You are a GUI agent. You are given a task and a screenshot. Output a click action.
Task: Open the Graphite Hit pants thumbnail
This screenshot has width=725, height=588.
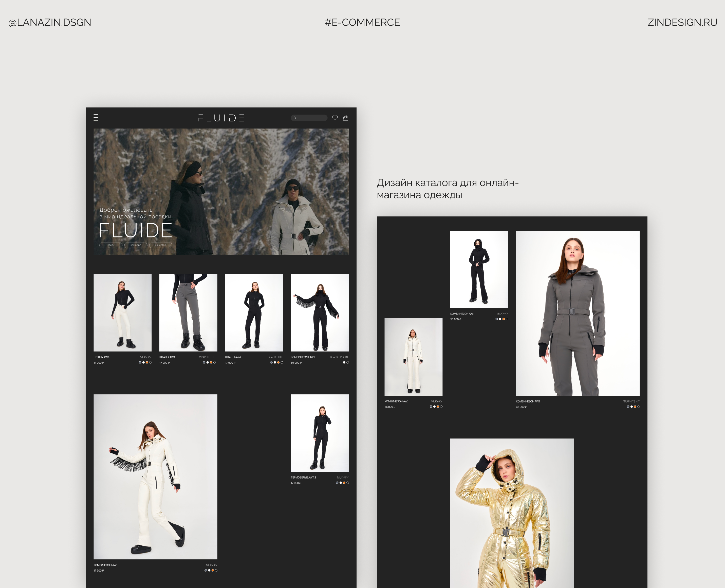tap(188, 313)
